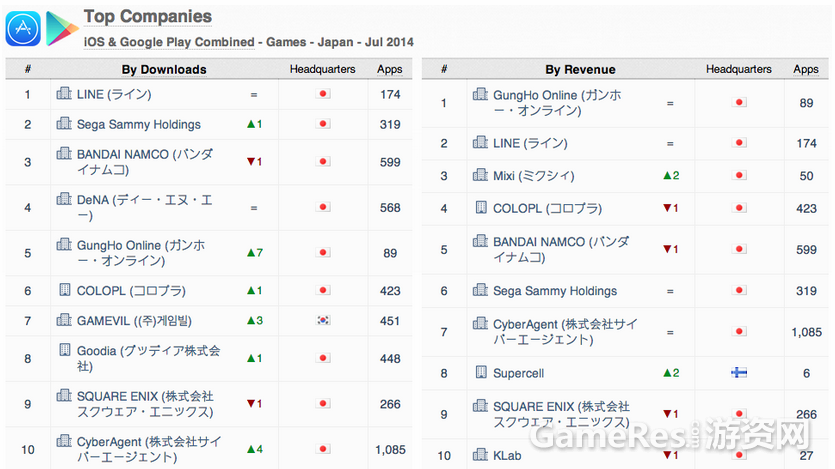
Task: Click iOS & Google Play Combined subtitle
Action: (169, 42)
